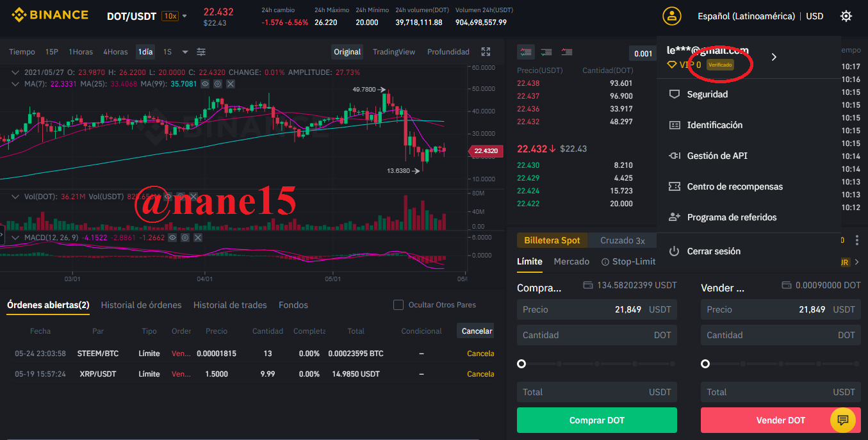Open MACD indicator settings icon
This screenshot has width=868, height=440.
185,238
